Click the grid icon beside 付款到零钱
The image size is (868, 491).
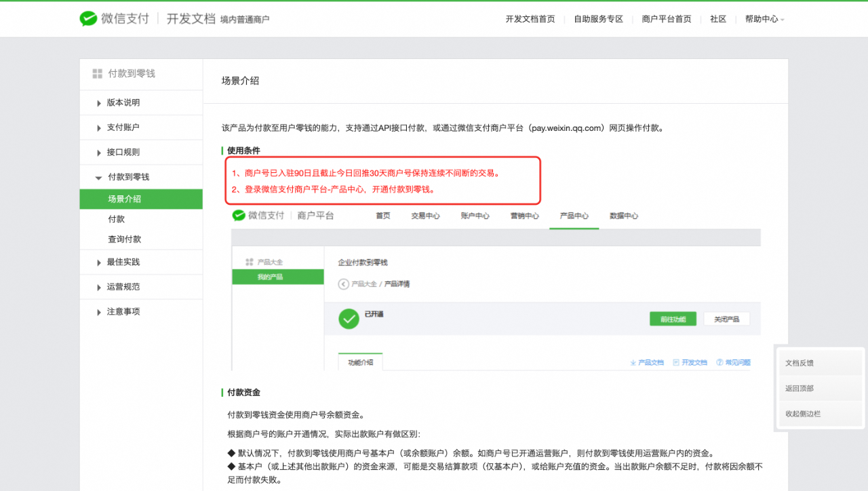click(x=97, y=73)
